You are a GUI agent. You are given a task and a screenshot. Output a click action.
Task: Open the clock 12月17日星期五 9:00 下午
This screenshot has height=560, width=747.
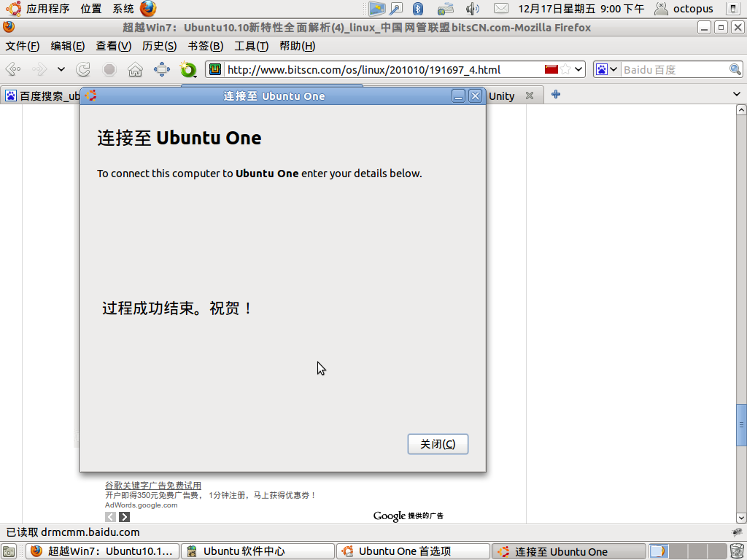(581, 9)
